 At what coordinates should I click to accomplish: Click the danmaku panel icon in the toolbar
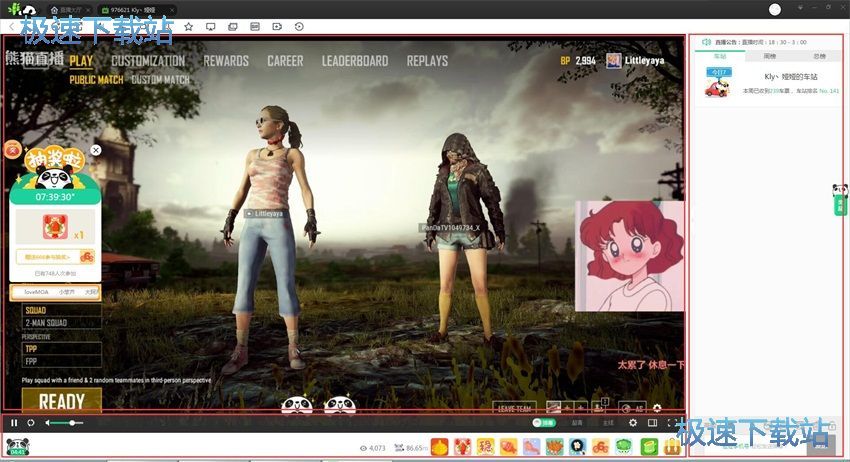255,27
